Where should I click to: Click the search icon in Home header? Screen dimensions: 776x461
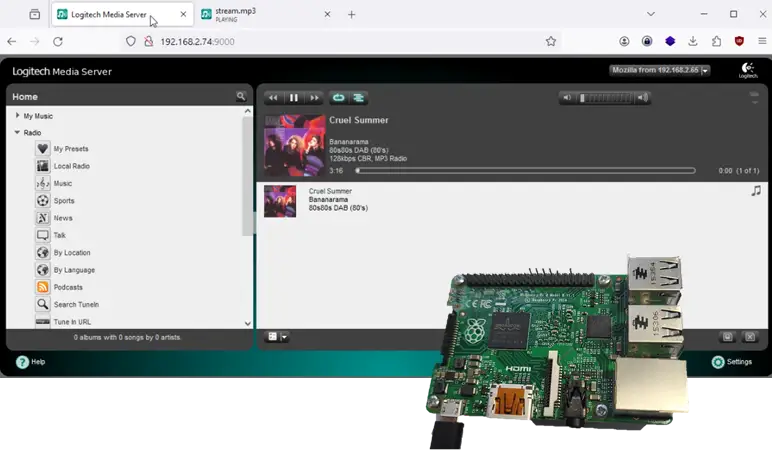pos(241,96)
